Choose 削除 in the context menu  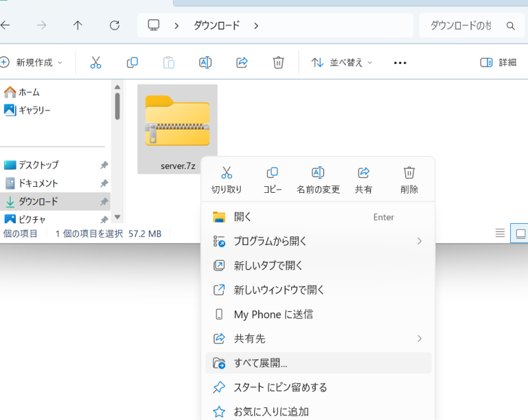409,180
